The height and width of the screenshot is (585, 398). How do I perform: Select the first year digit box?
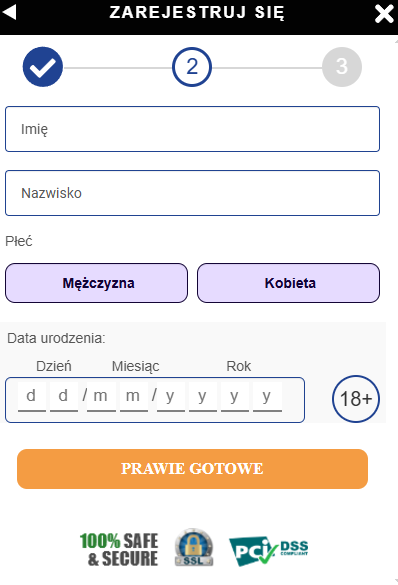171,397
